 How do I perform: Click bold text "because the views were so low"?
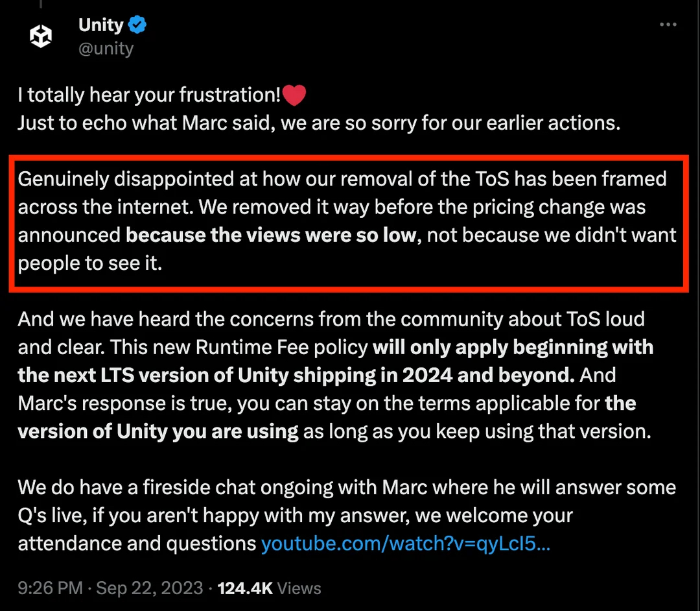tap(270, 234)
